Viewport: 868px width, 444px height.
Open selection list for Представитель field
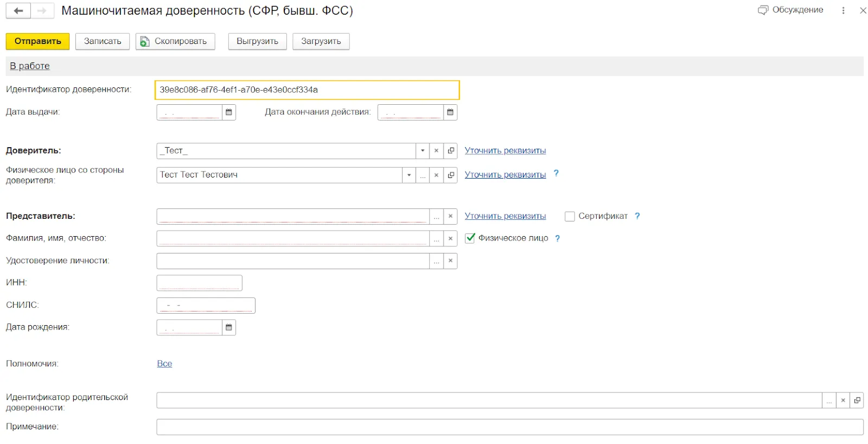[x=436, y=217]
